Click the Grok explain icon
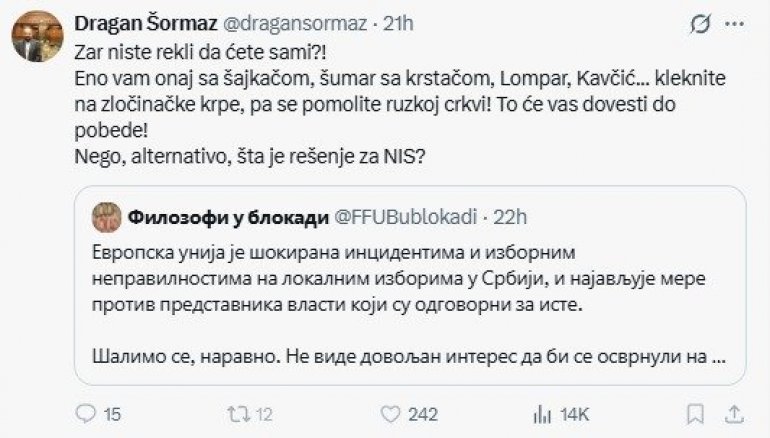 [701, 24]
